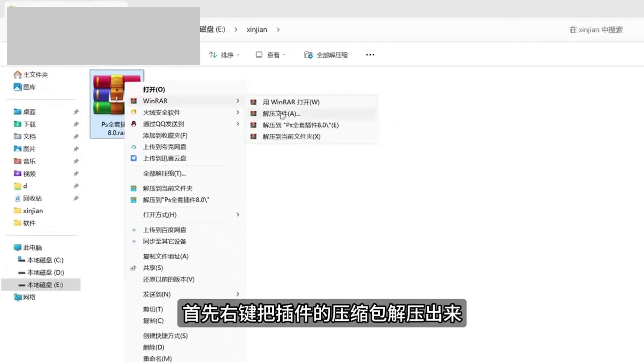Open the three-dots more options menu
644x362 pixels.
370,55
